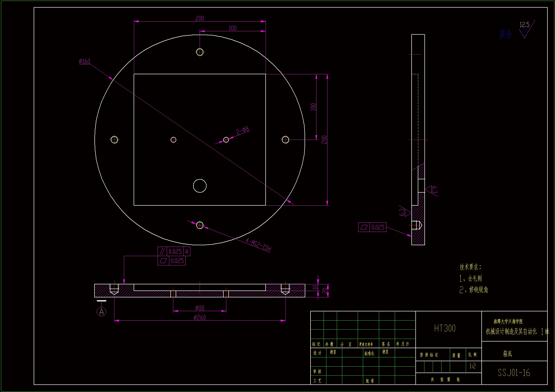This screenshot has height=392, width=555.
Task: Select the HT300 material text in title block
Action: [445, 328]
